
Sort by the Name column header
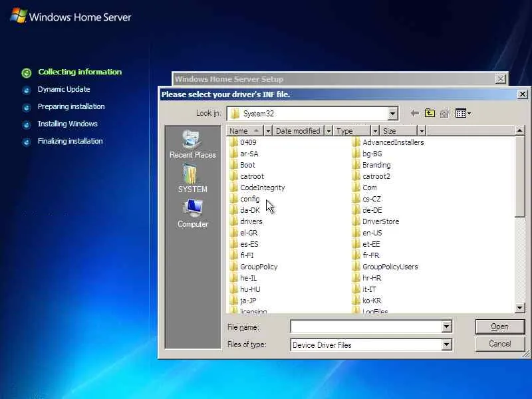click(x=245, y=131)
